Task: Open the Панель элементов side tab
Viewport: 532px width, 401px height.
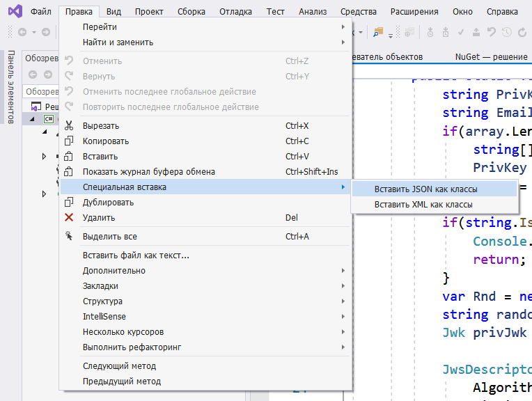Action: [10, 87]
